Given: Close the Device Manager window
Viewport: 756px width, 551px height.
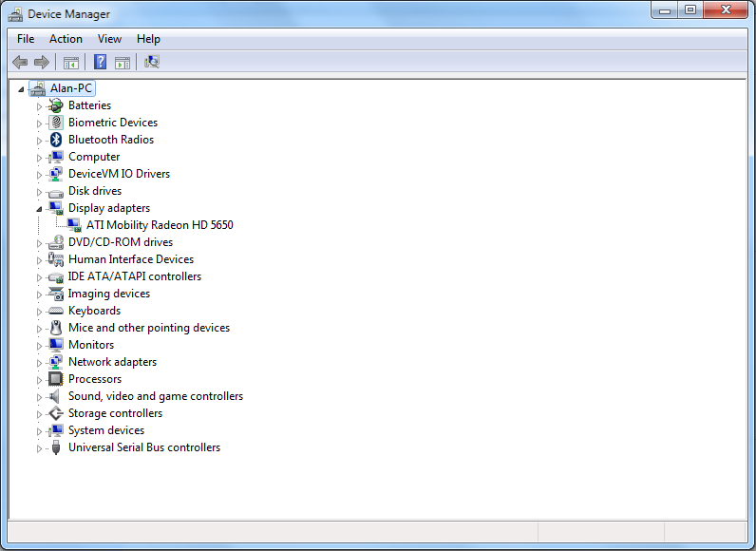Looking at the screenshot, I should pyautogui.click(x=726, y=9).
